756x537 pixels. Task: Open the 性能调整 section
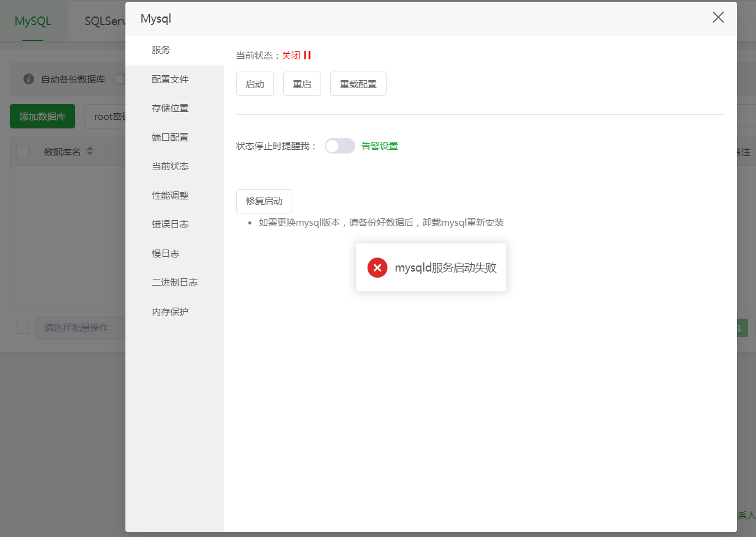(174, 196)
